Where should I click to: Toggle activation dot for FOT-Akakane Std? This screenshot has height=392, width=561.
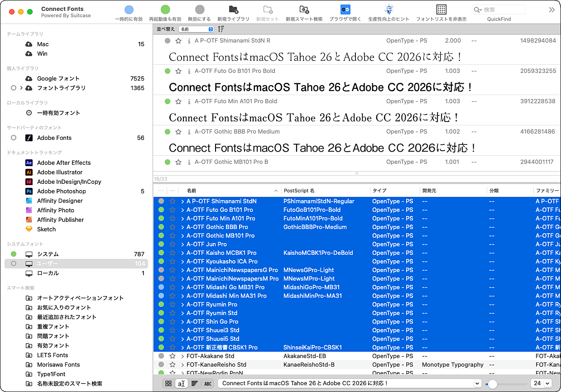pyautogui.click(x=161, y=356)
